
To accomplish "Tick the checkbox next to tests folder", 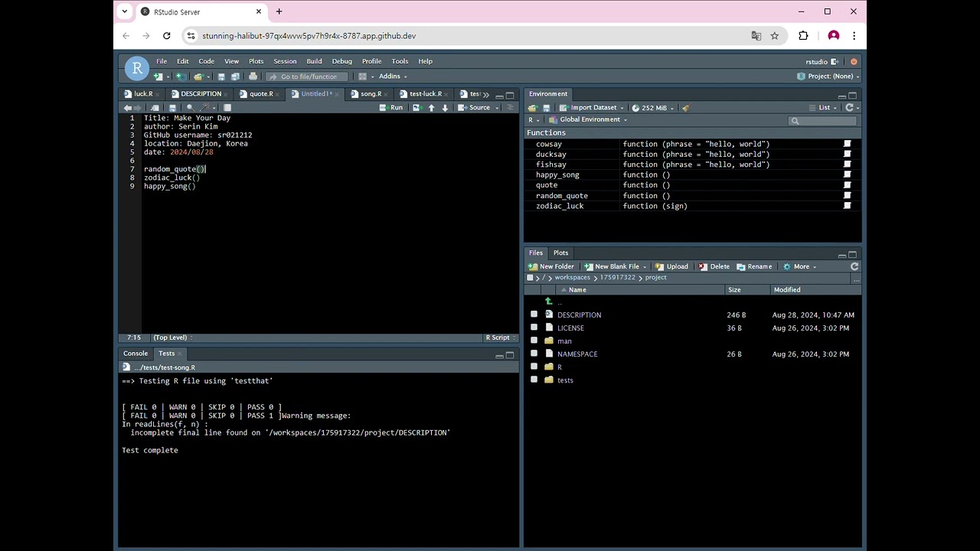I will [x=534, y=380].
